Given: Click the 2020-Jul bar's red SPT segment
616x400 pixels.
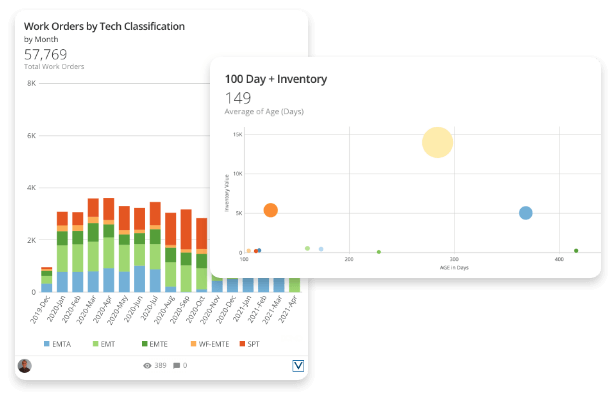Looking at the screenshot, I should coord(155,214).
